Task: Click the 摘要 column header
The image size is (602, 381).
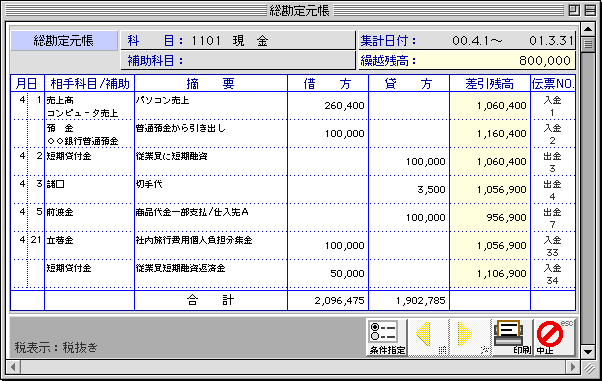Action: click(211, 83)
